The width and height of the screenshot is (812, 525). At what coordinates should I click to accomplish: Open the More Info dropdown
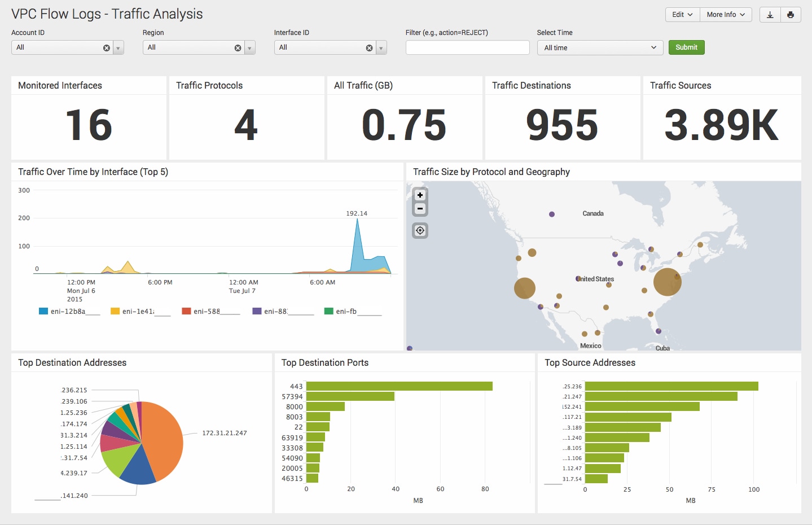click(726, 15)
